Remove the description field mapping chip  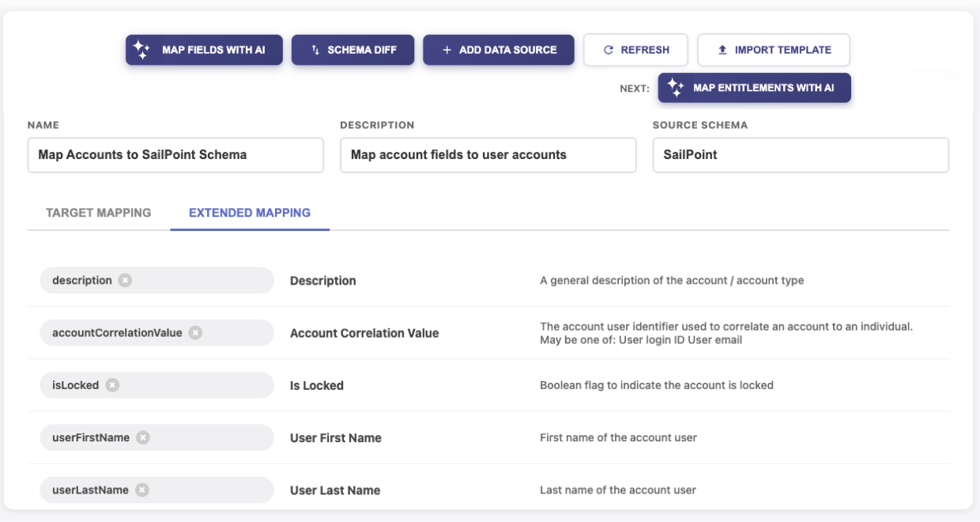(x=126, y=280)
